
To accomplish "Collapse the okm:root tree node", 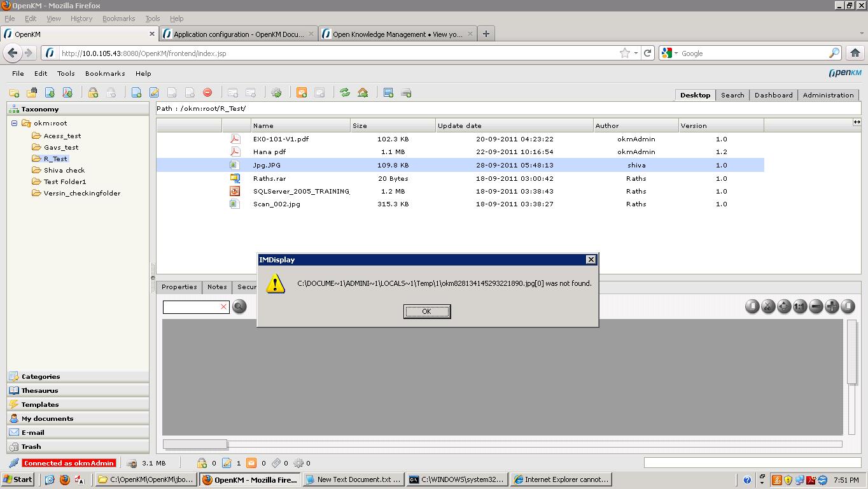I will 14,124.
